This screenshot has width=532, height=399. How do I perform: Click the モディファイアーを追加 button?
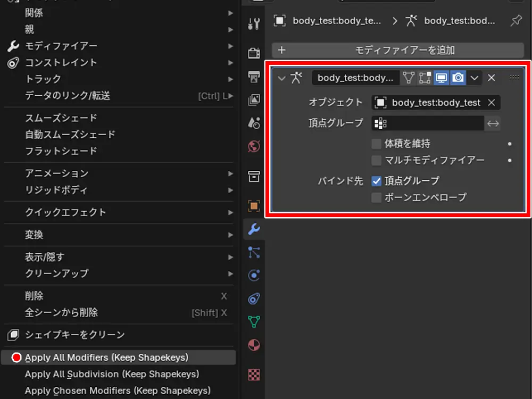[x=398, y=51]
